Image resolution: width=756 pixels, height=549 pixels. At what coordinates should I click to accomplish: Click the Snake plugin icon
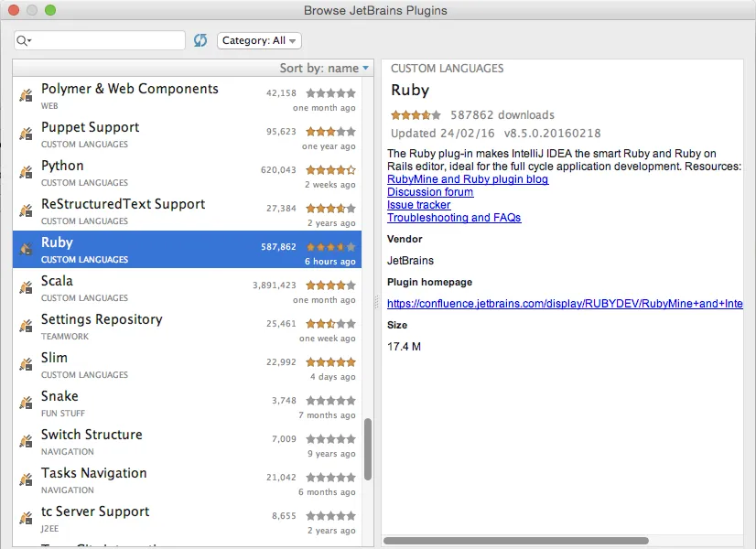pos(26,403)
